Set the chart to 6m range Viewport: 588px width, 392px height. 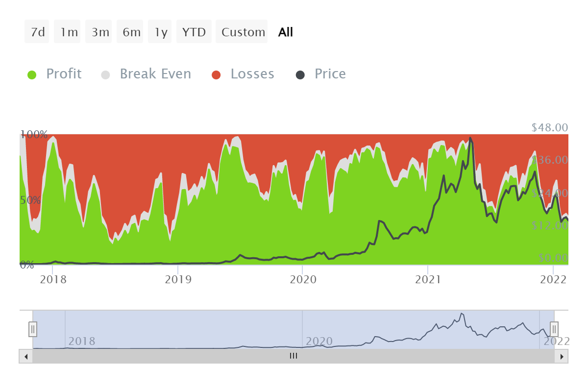(132, 32)
